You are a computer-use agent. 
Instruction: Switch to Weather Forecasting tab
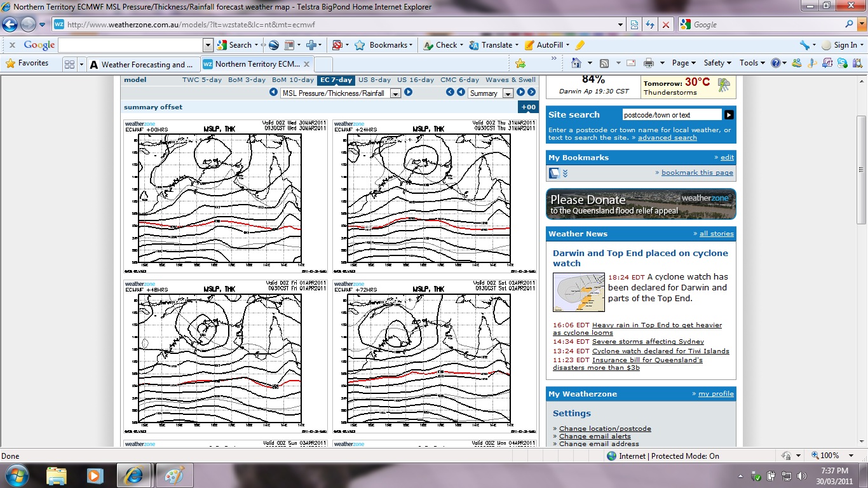142,64
